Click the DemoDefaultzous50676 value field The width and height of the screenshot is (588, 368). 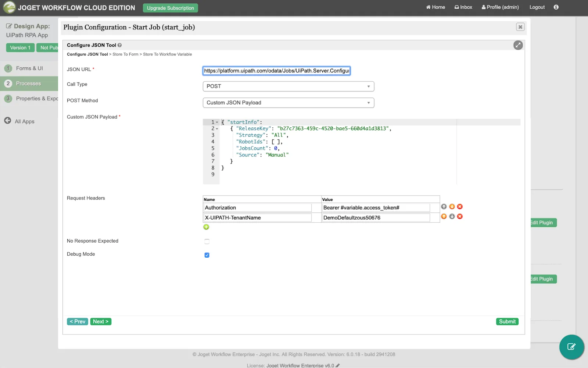(376, 217)
